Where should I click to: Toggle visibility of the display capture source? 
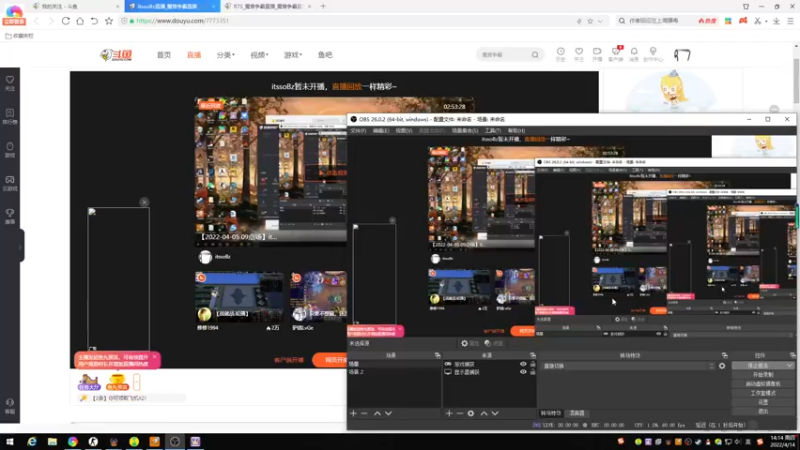pyautogui.click(x=523, y=372)
